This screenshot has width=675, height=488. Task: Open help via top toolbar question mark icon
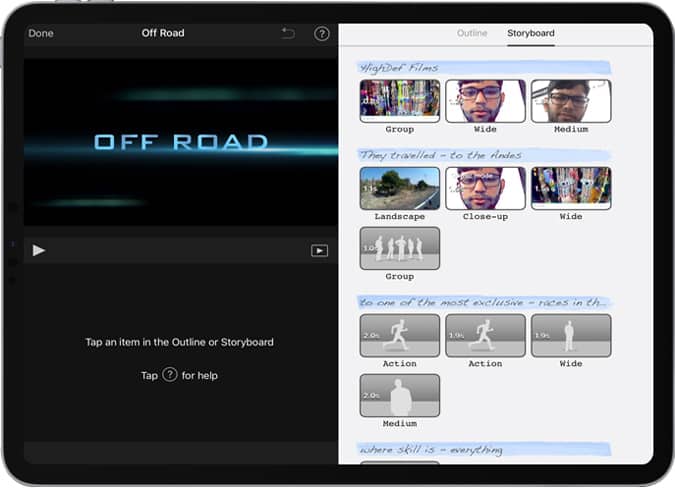coord(322,34)
